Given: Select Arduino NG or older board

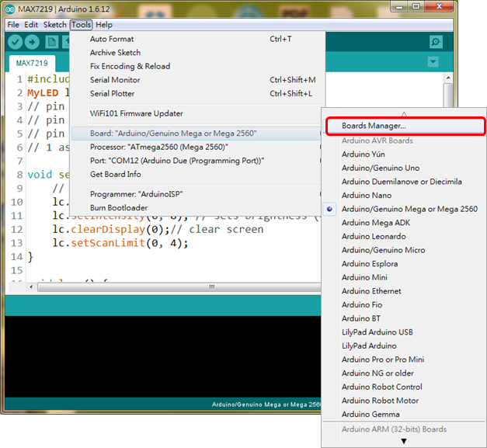Looking at the screenshot, I should point(404,373).
